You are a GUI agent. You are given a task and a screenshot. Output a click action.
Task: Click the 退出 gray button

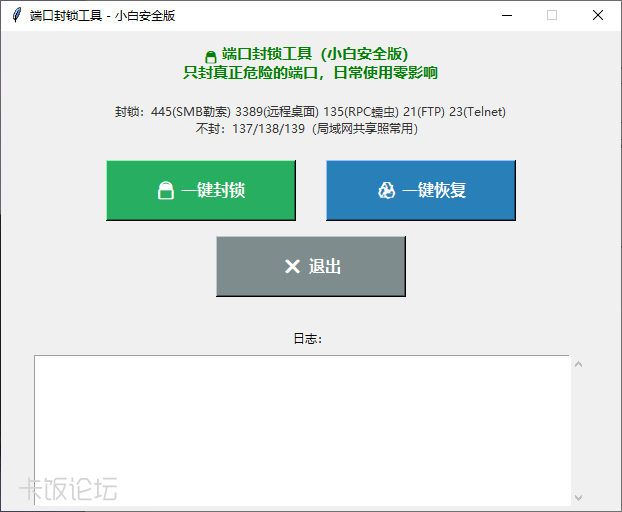tap(311, 266)
